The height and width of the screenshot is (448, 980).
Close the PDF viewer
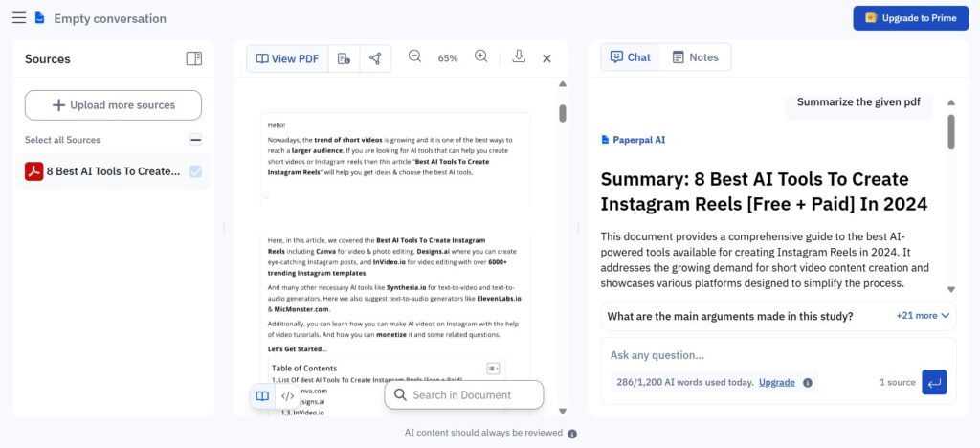tap(546, 58)
